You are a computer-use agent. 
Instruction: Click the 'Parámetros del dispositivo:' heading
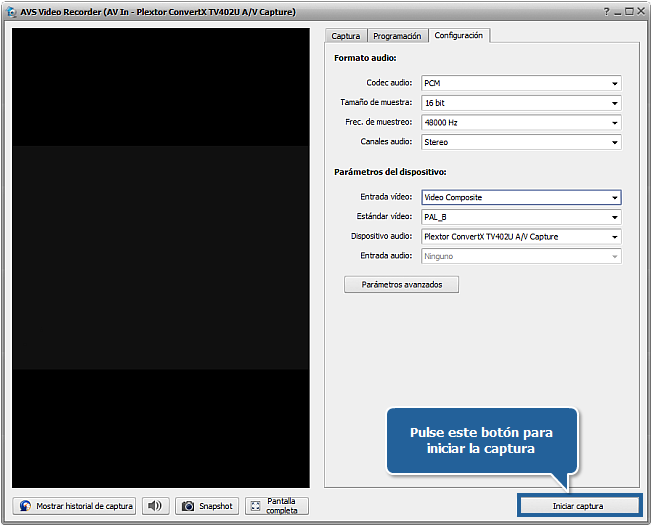pyautogui.click(x=390, y=172)
